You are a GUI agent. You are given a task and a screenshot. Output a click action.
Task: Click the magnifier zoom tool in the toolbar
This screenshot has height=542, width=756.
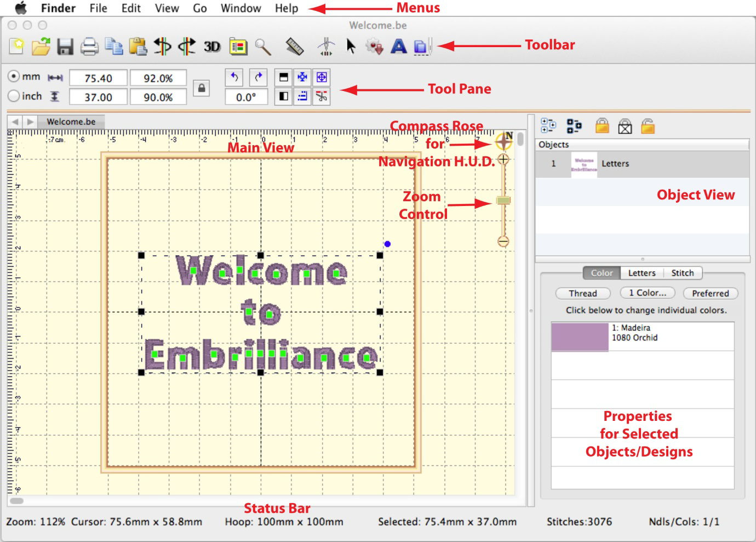[x=263, y=47]
